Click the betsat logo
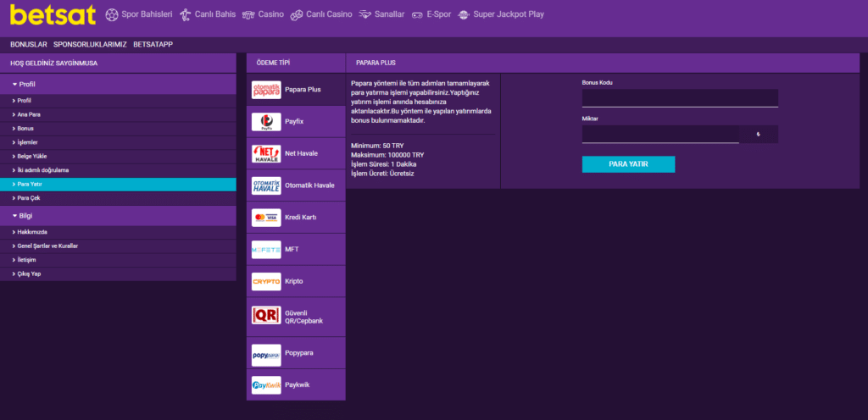Screen dimensions: 868x420 click(x=53, y=15)
